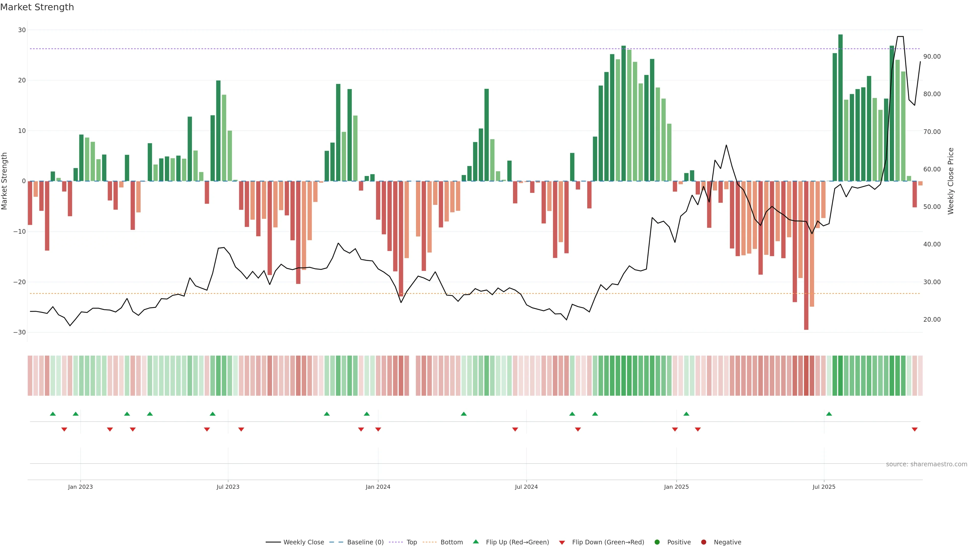Click the green flip-up marker just after Jul 2025
This screenshot has width=980, height=551.
click(x=829, y=414)
